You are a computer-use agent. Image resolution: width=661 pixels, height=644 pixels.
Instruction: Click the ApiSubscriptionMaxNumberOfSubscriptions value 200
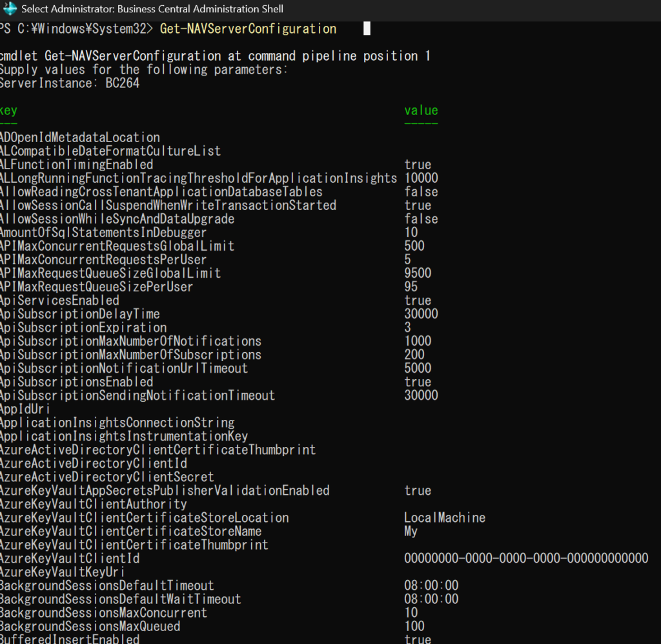(414, 355)
